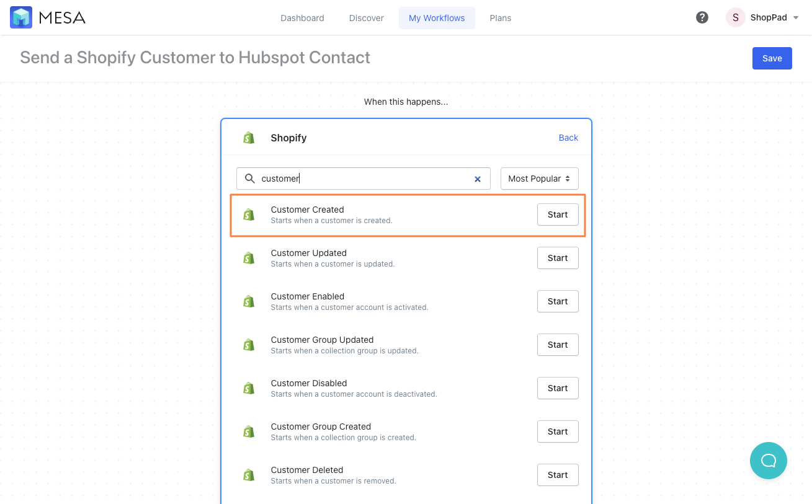
Task: Clear the customer search text
Action: tap(478, 179)
